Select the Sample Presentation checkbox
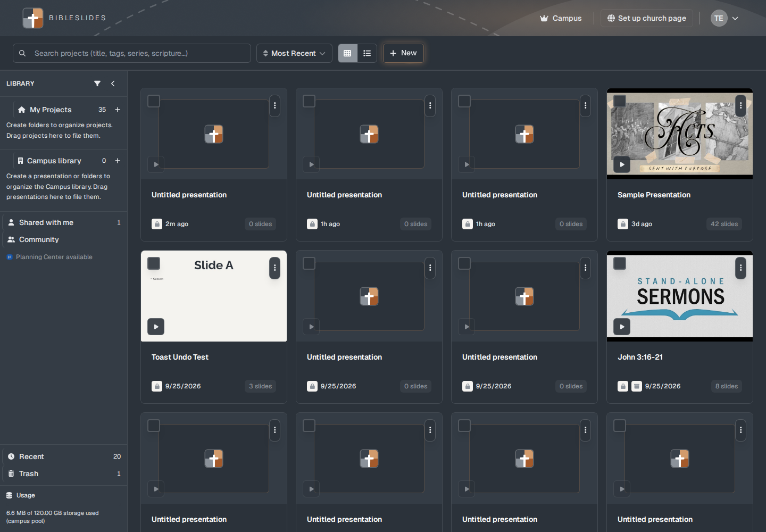Image resolution: width=766 pixels, height=532 pixels. pyautogui.click(x=620, y=101)
